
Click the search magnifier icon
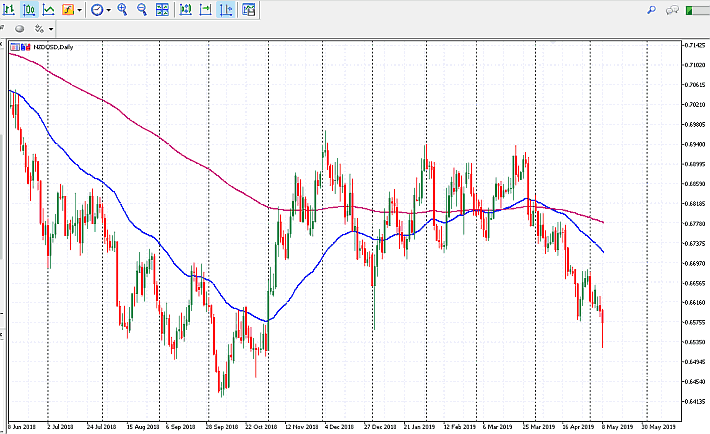coord(651,10)
